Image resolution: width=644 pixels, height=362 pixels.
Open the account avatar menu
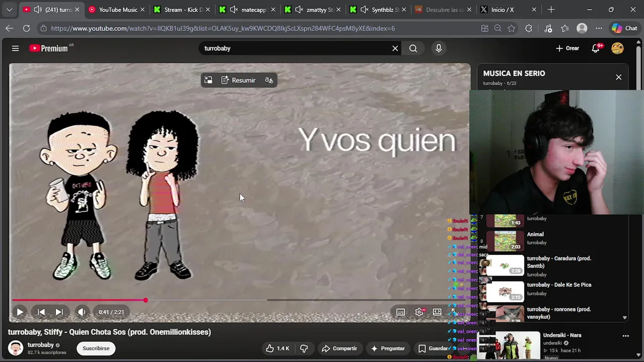(617, 48)
